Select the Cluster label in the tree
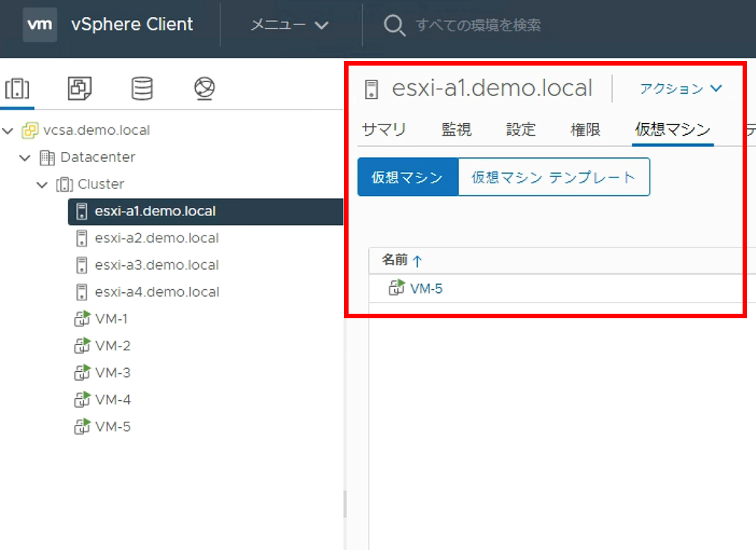Viewport: 756px width, 550px height. tap(101, 184)
